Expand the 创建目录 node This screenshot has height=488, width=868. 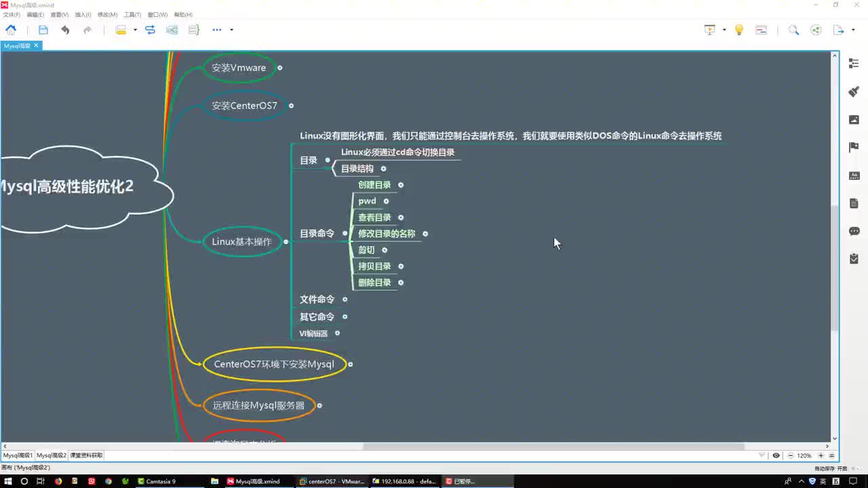[401, 185]
